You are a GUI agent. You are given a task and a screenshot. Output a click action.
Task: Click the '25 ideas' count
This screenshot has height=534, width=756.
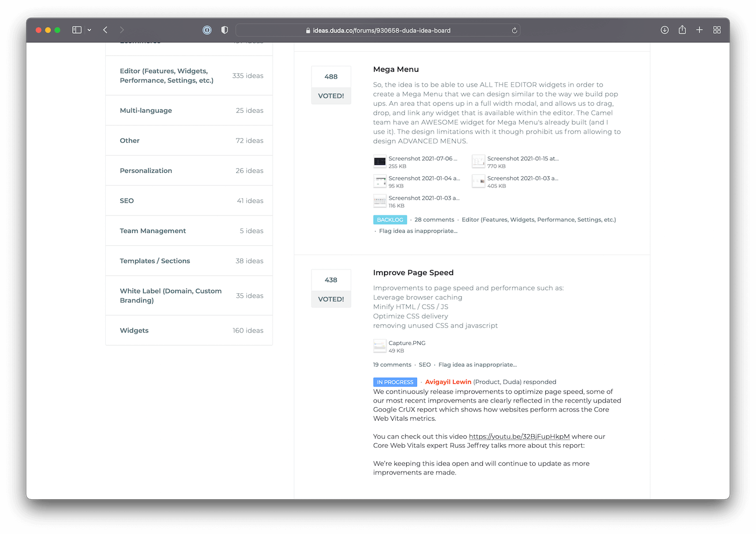point(249,110)
